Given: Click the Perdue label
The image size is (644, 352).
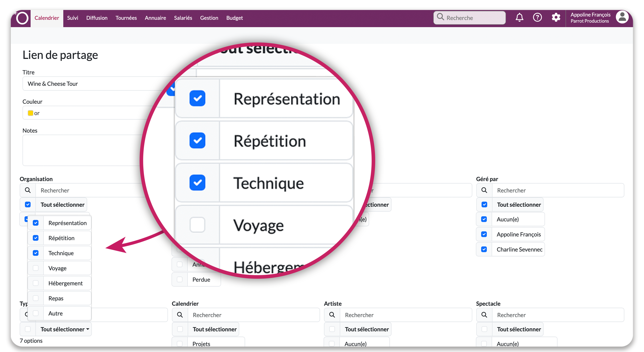Looking at the screenshot, I should 201,279.
